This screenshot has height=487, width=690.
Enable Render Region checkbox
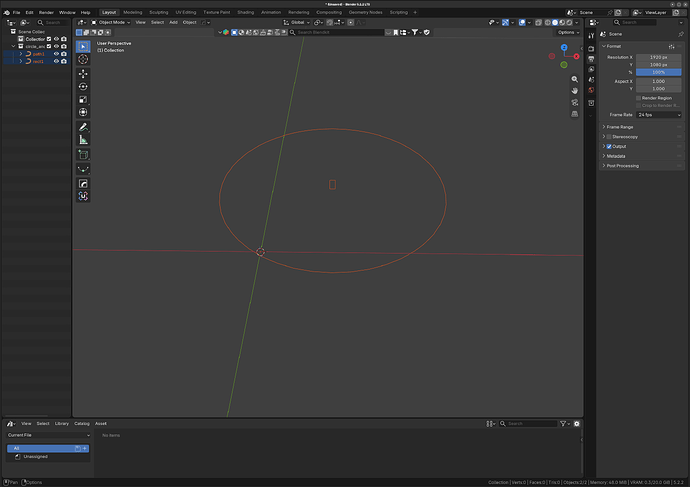[639, 98]
